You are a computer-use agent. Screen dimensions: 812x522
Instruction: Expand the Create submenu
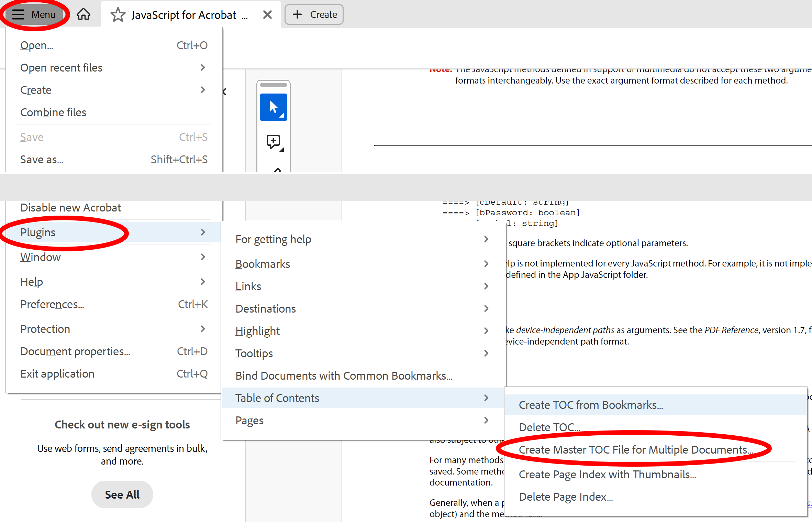coord(114,90)
